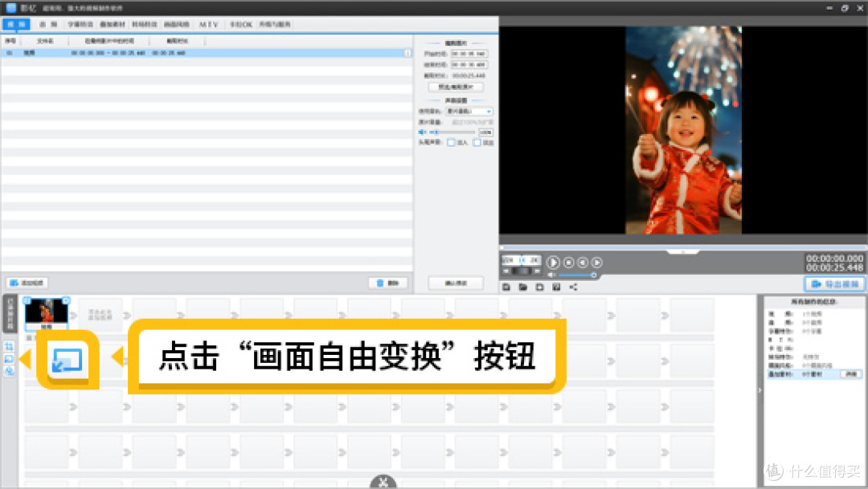Click the app logo in the title bar
The width and height of the screenshot is (868, 489).
click(x=11, y=8)
